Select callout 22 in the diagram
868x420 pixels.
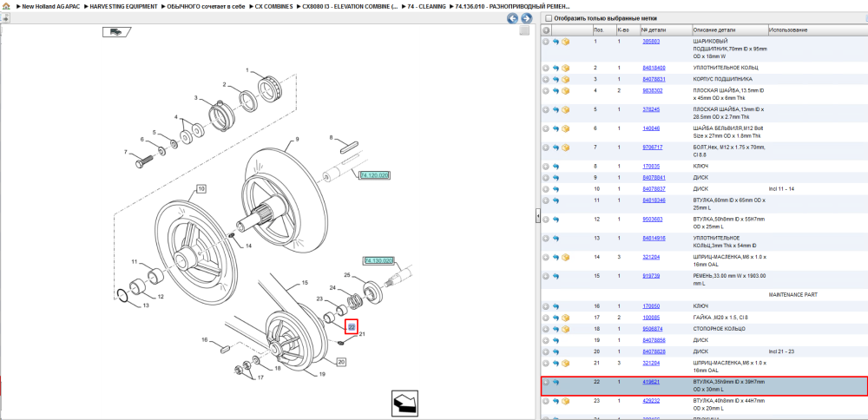click(352, 327)
